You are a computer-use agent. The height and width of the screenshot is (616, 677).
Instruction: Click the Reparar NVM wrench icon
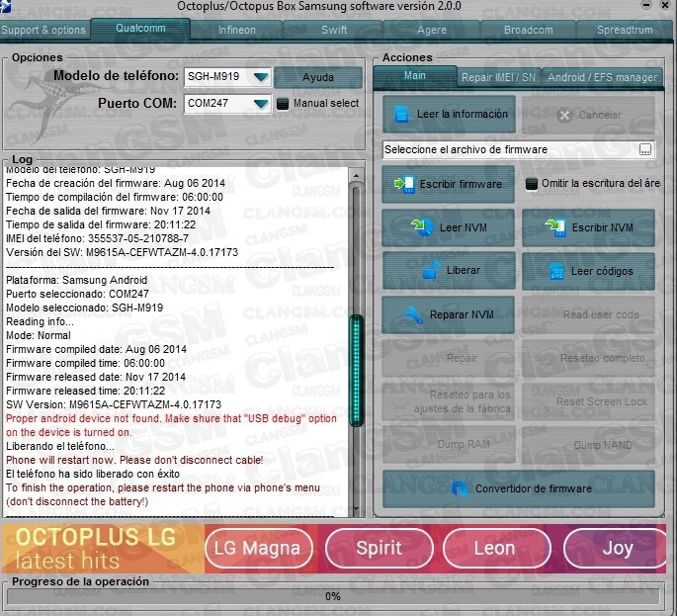(414, 314)
